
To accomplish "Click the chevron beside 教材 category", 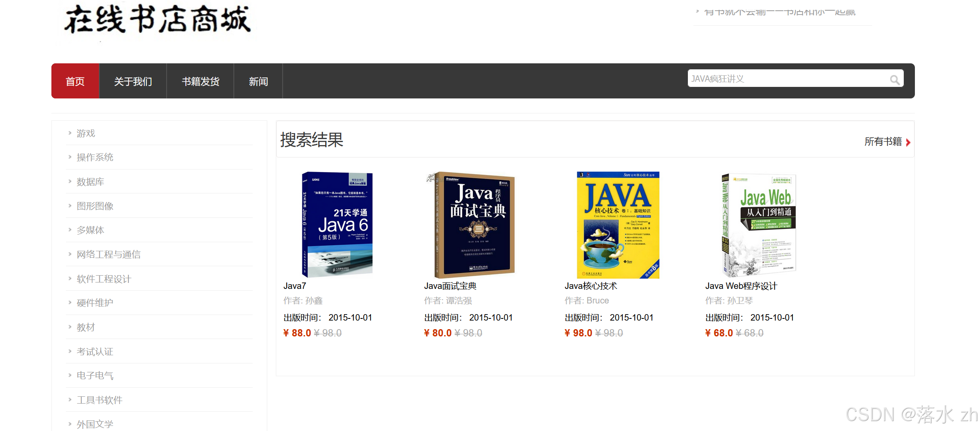I will pyautogui.click(x=70, y=327).
